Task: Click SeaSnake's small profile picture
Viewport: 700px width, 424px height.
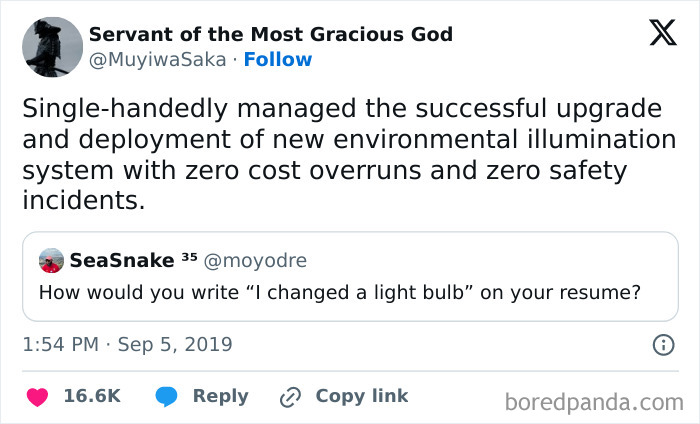Action: [x=51, y=261]
